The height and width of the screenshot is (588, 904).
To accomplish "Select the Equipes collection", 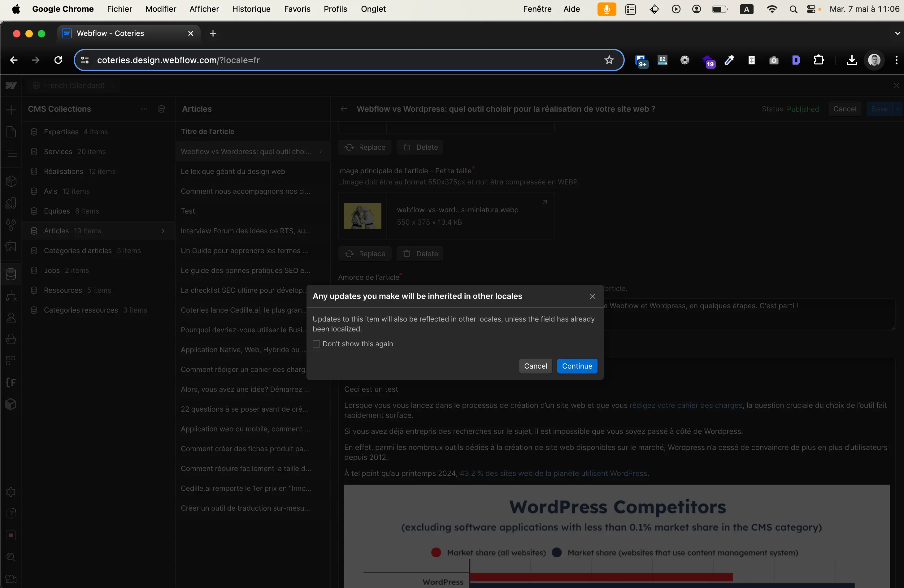I will [x=98, y=211].
